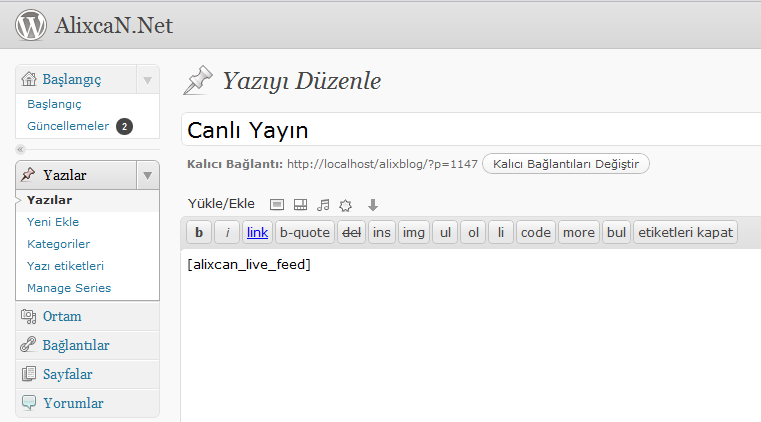Screen dimensions: 761x422
Task: Apply italic with the i button
Action: click(227, 232)
